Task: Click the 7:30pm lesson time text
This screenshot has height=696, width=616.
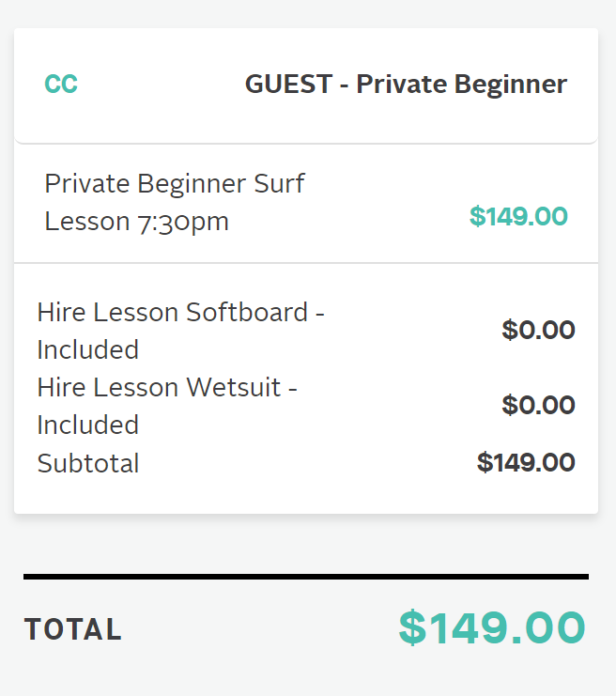Action: (x=183, y=222)
